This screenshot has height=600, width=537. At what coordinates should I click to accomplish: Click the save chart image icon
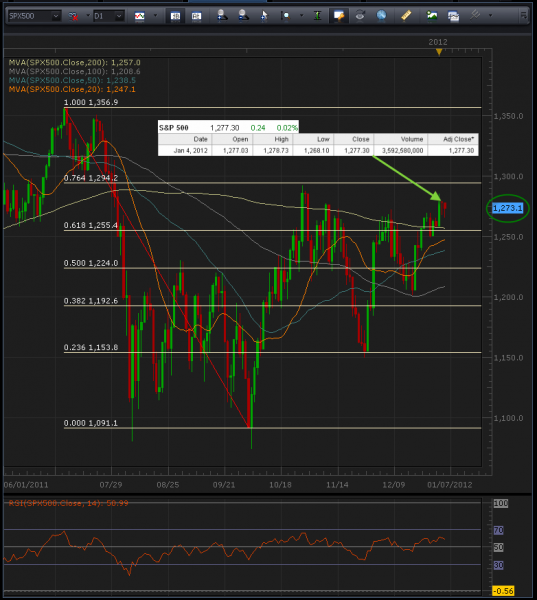pyautogui.click(x=432, y=15)
